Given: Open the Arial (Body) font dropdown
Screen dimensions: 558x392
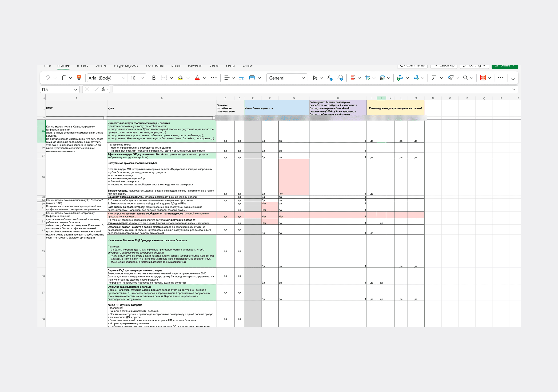Looking at the screenshot, I should tap(124, 78).
